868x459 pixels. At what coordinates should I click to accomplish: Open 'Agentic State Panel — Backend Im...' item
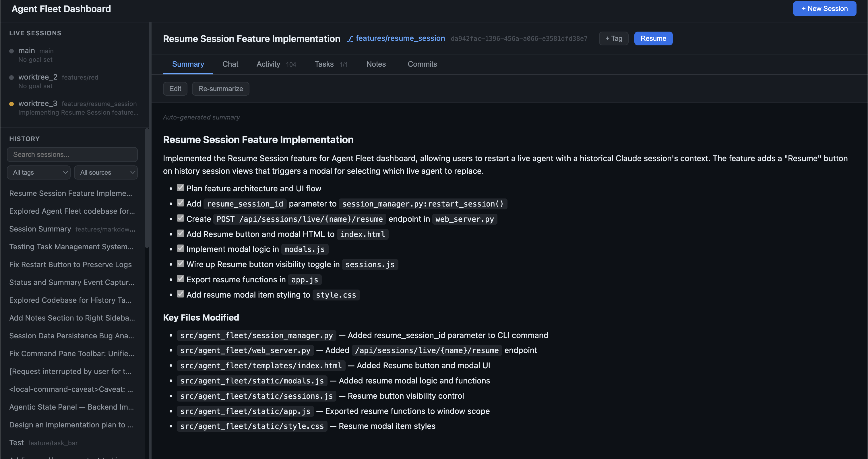tap(72, 407)
